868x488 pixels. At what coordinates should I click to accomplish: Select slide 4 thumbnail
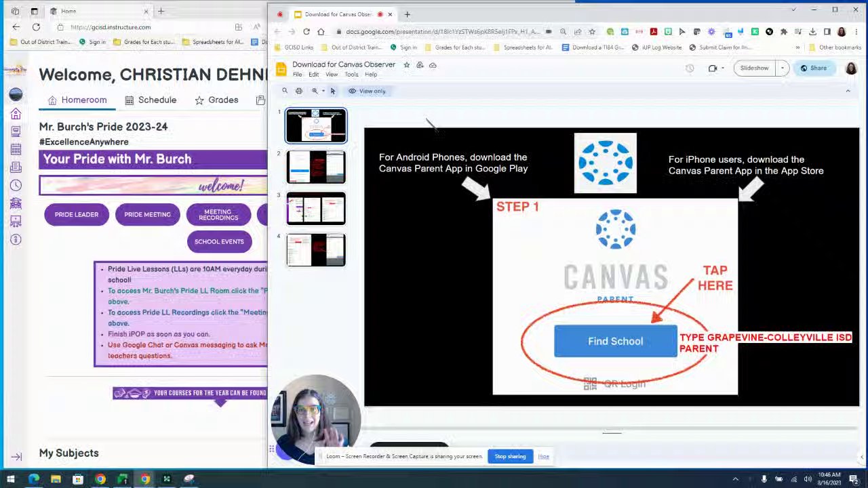click(316, 250)
